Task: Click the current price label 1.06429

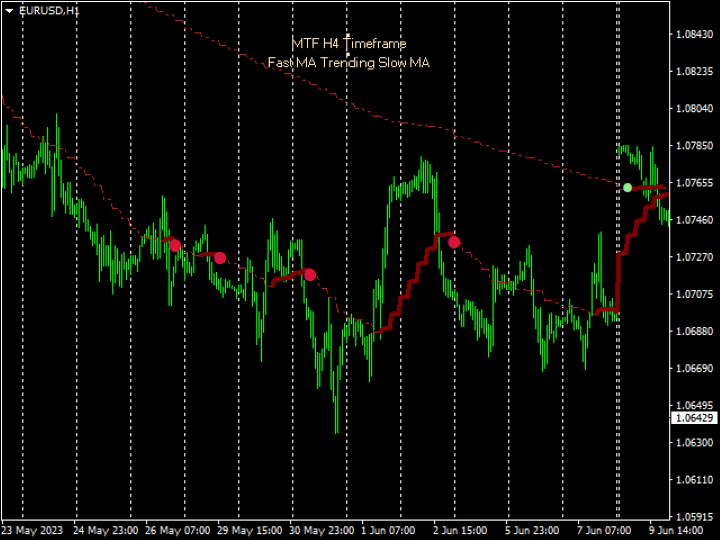Action: (x=695, y=418)
